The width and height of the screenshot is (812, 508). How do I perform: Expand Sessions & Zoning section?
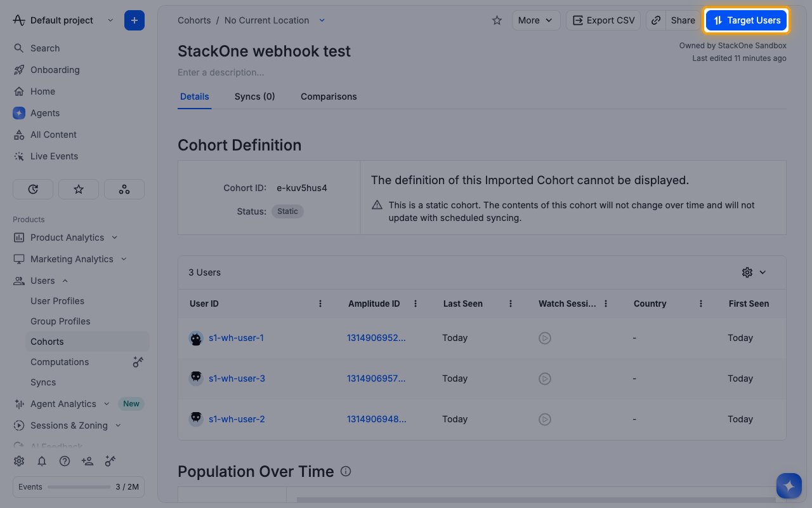118,425
